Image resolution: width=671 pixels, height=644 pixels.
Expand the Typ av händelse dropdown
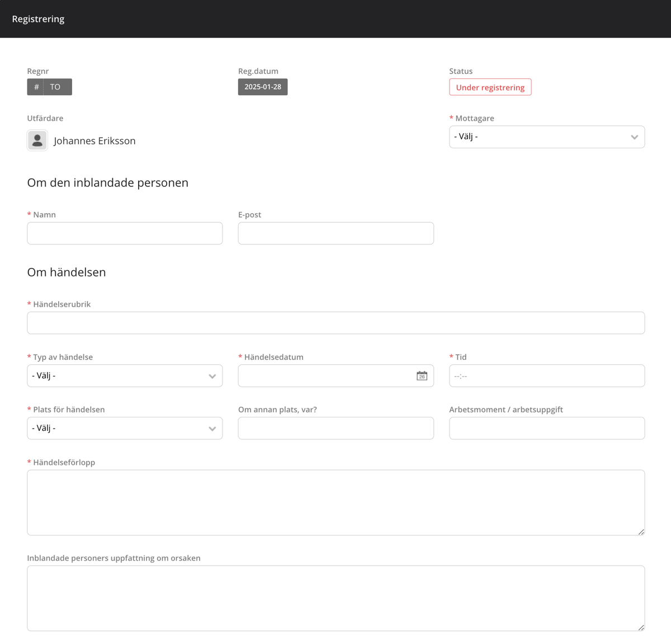[125, 376]
